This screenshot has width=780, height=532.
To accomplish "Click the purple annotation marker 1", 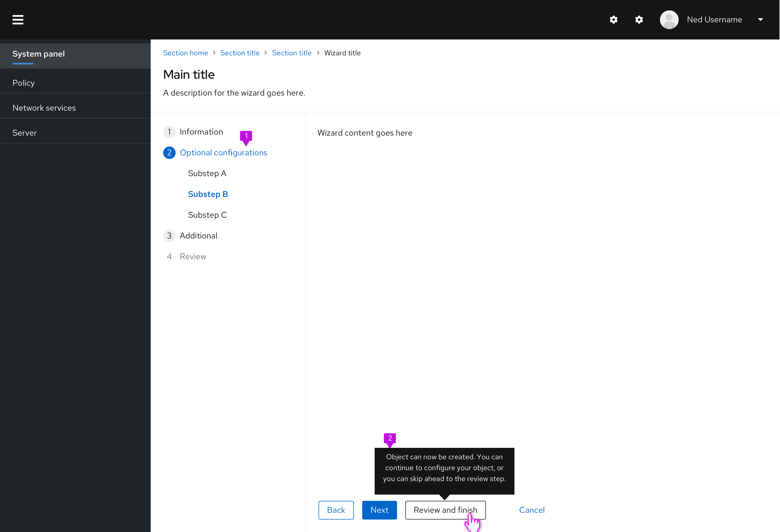I will 246,136.
